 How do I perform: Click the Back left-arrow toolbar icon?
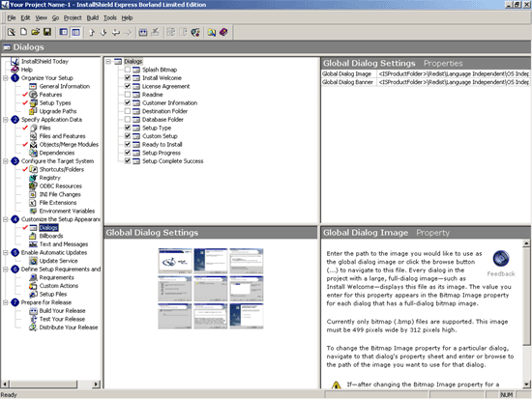(x=116, y=32)
